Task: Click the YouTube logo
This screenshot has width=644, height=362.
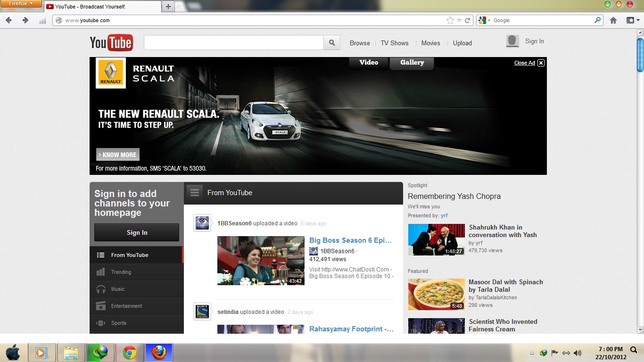Action: tap(111, 42)
